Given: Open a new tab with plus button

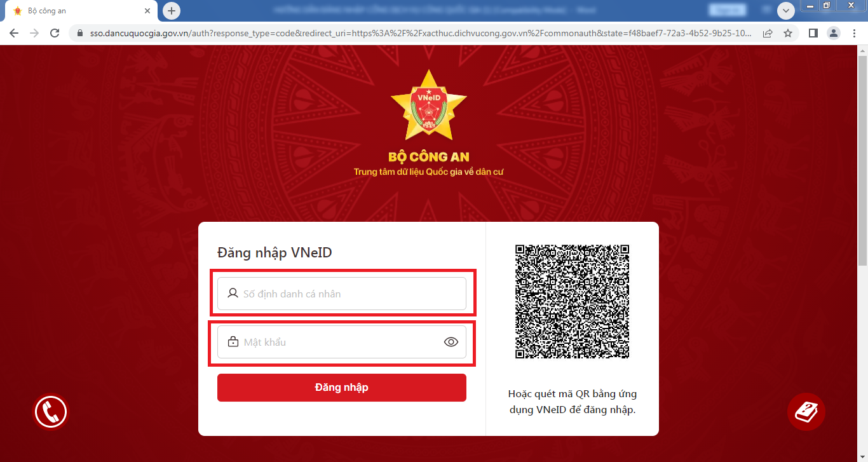Looking at the screenshot, I should pyautogui.click(x=172, y=11).
